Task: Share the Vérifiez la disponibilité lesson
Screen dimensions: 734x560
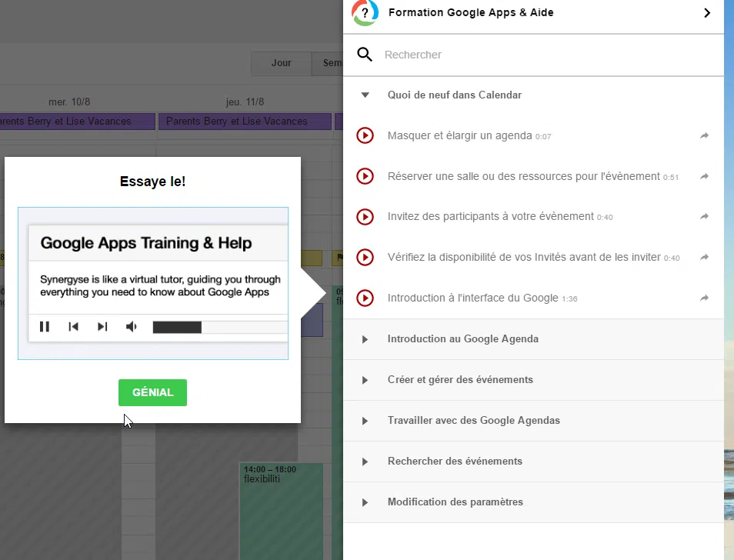Action: pos(704,258)
